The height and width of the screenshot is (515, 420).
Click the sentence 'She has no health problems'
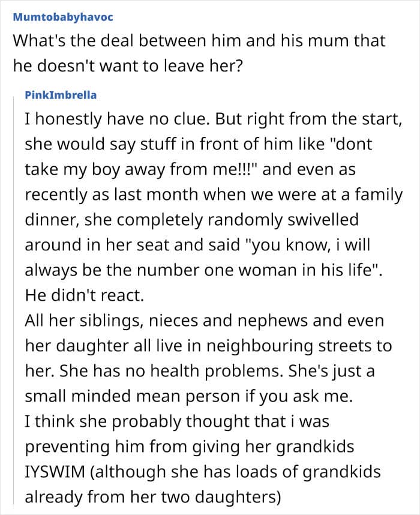(x=171, y=371)
